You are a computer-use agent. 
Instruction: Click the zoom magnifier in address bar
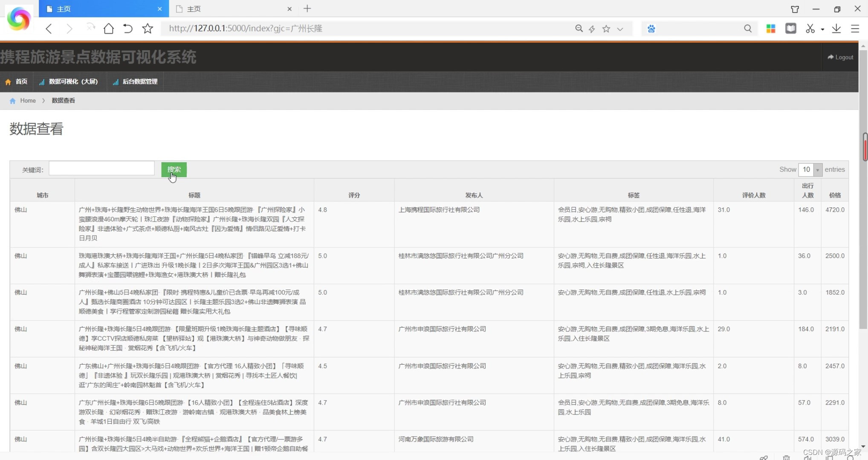[x=579, y=29]
